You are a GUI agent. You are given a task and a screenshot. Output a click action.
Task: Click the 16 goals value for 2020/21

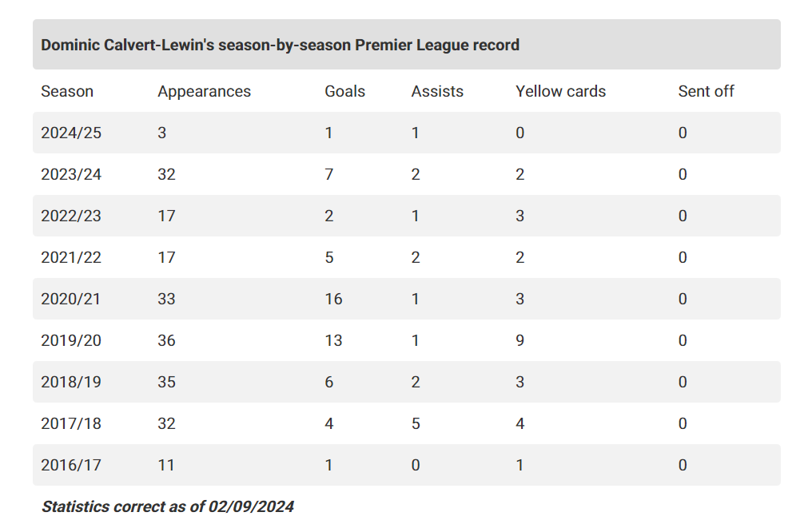pyautogui.click(x=333, y=299)
